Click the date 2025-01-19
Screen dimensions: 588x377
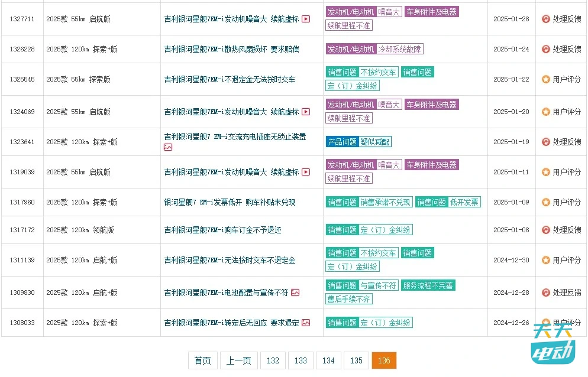(511, 142)
